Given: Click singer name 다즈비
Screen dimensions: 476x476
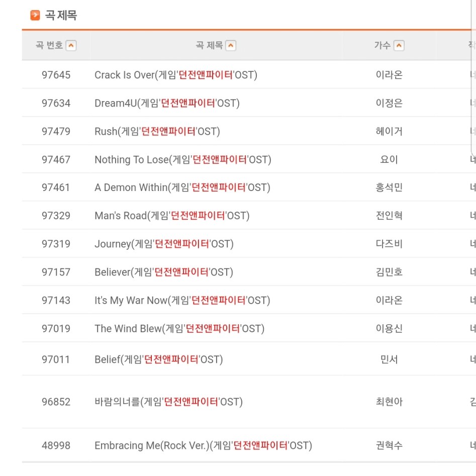Looking at the screenshot, I should click(x=389, y=244).
